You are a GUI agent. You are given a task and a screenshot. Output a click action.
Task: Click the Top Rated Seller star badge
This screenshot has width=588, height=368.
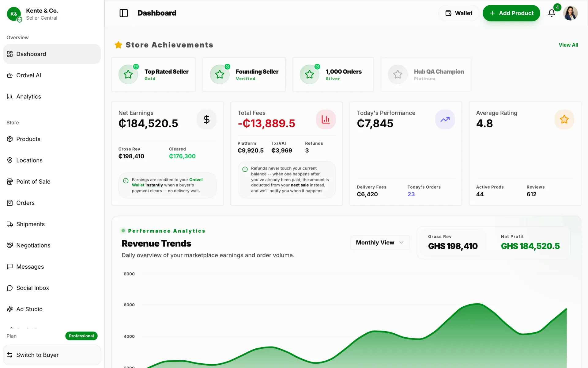coord(128,74)
